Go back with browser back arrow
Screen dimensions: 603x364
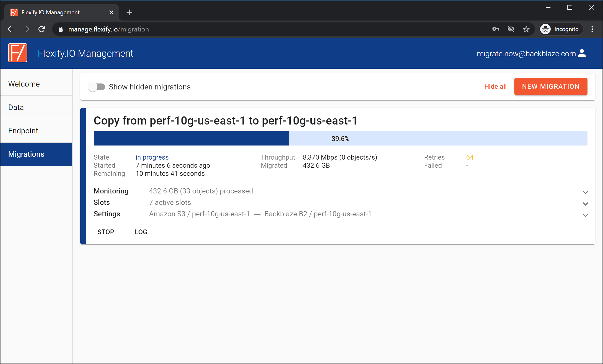point(11,29)
